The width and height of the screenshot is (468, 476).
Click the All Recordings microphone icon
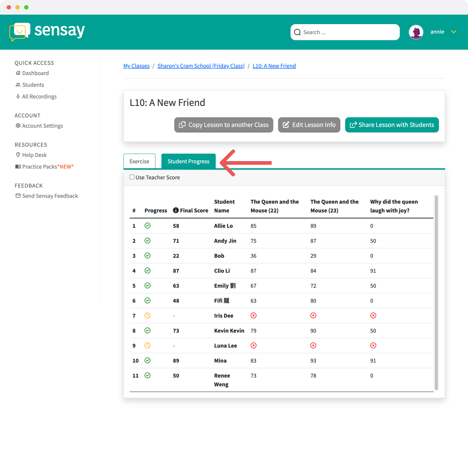pyautogui.click(x=18, y=96)
